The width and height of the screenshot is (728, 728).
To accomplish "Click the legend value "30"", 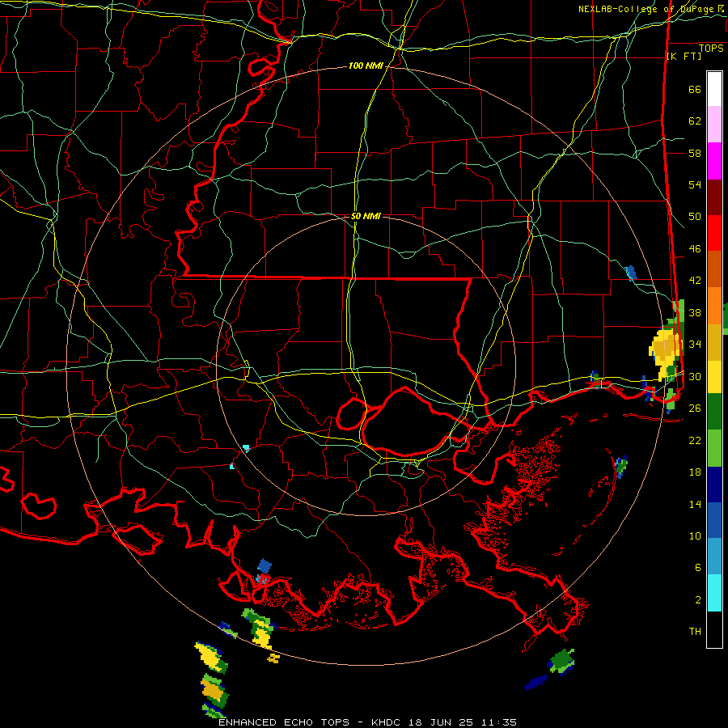I will coord(695,376).
